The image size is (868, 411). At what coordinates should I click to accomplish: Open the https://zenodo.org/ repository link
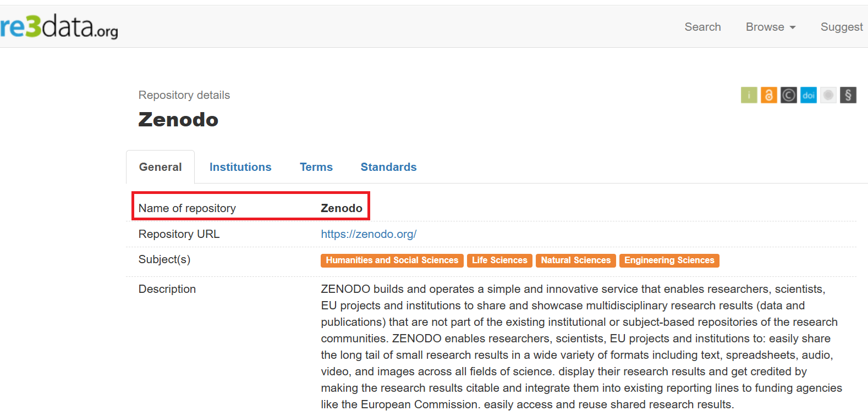coord(369,234)
